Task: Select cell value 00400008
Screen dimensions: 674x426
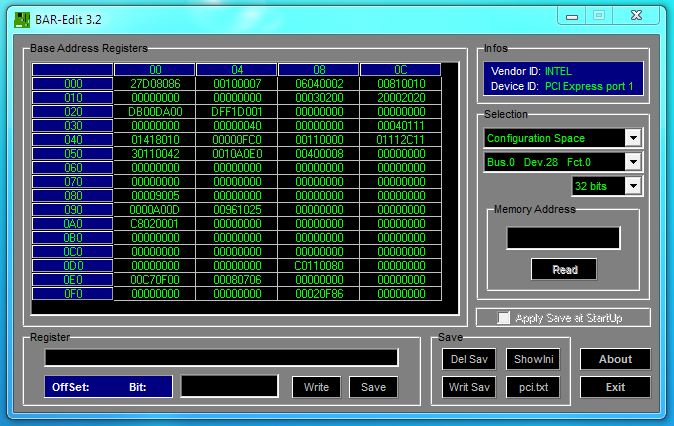Action: [x=319, y=153]
